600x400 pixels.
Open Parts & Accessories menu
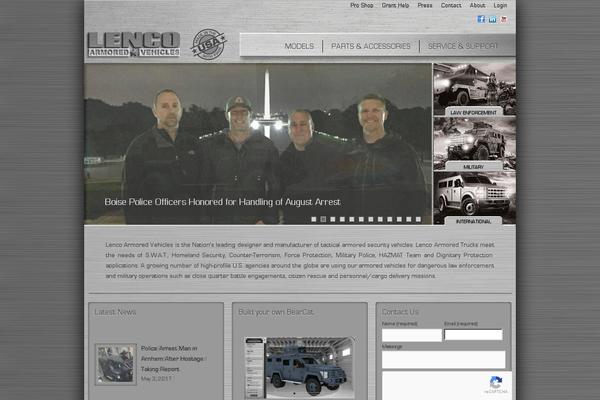[x=370, y=46]
